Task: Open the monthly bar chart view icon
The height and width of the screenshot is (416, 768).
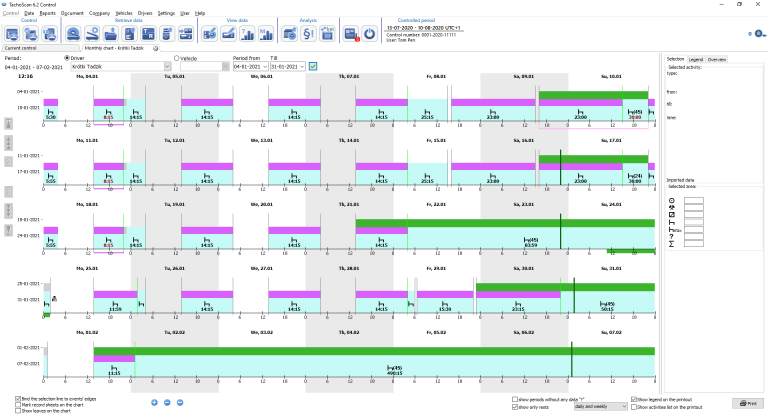Action: 267,33
